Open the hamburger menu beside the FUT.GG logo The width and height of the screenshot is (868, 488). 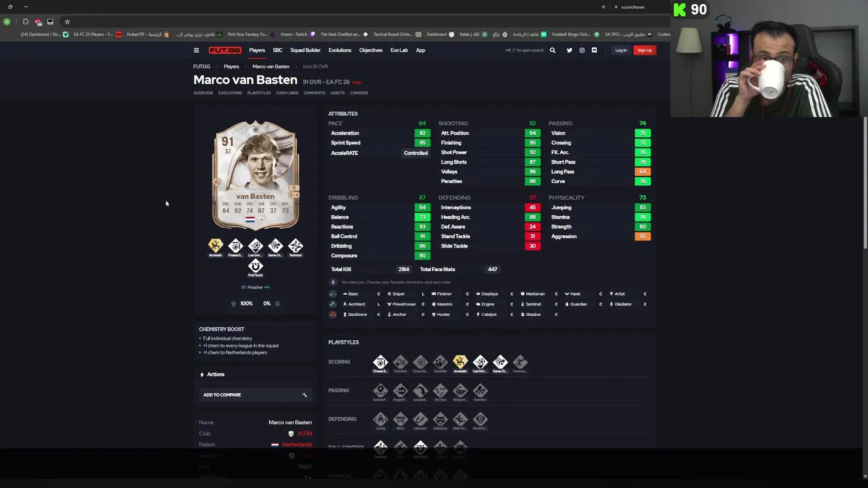(196, 50)
